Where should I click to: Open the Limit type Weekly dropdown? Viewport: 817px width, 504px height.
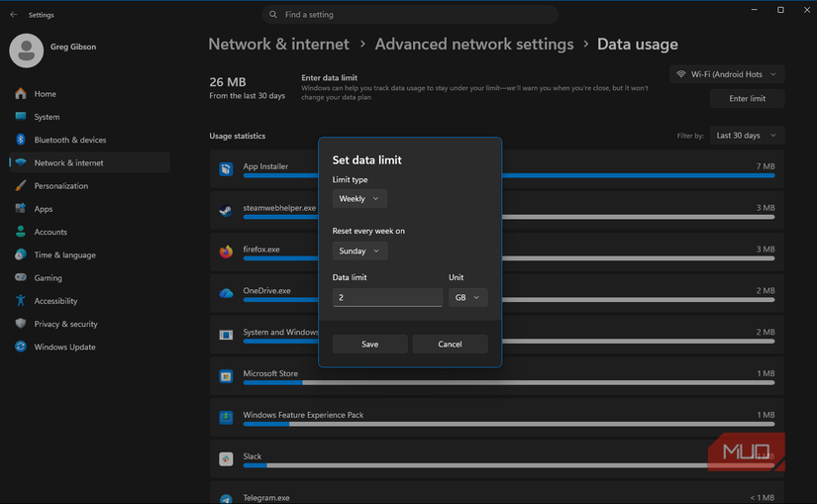pos(359,199)
